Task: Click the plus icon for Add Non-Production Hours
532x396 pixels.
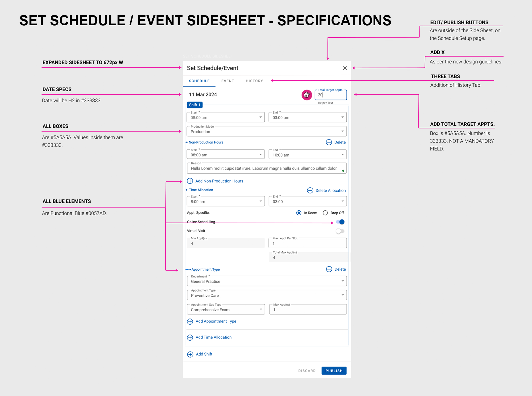Action: coord(190,181)
